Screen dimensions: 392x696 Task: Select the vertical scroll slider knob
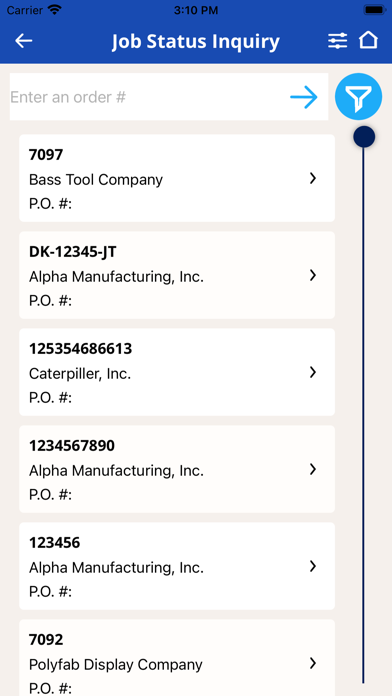pos(364,137)
